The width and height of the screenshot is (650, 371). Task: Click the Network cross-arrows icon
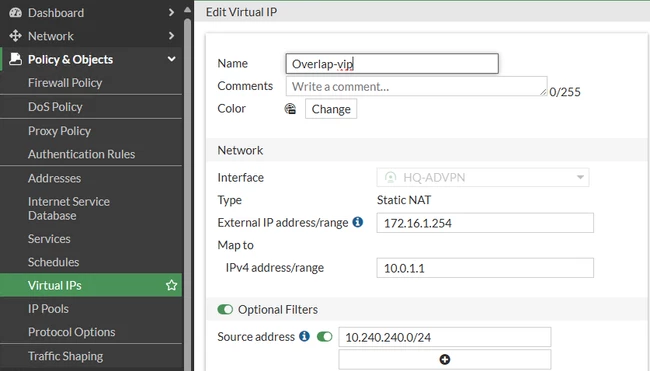tap(15, 36)
